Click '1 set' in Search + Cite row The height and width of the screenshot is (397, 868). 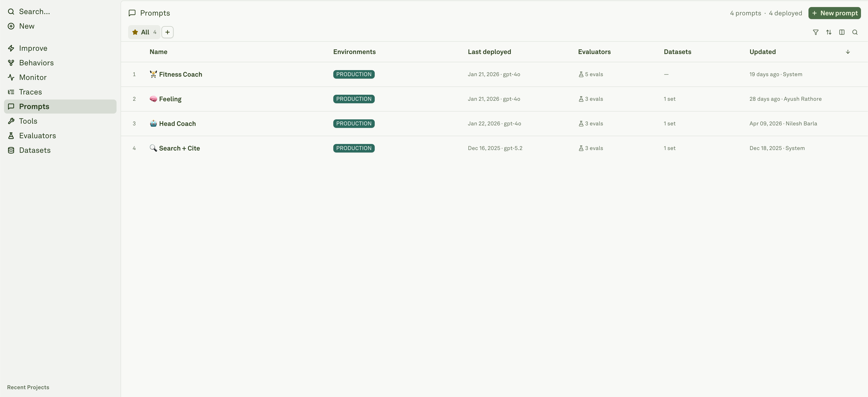tap(670, 148)
